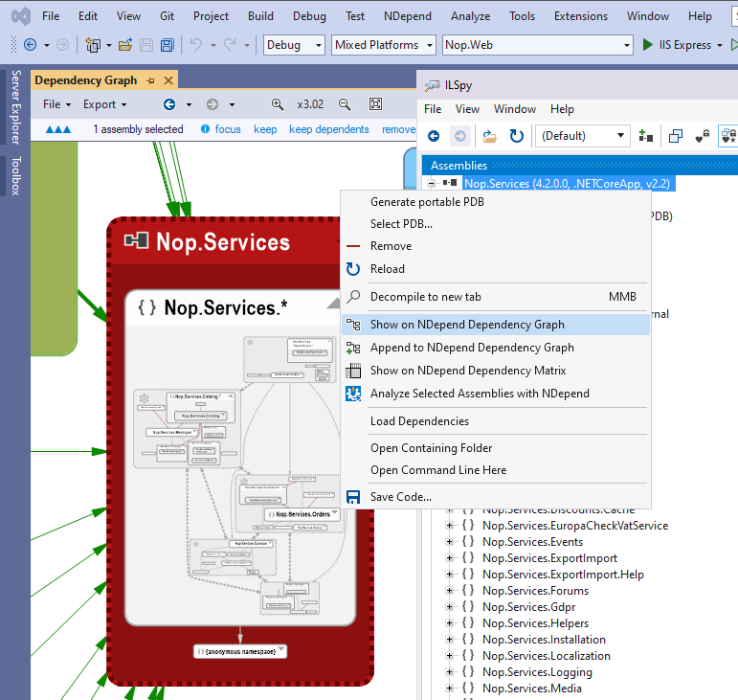The image size is (738, 700).
Task: Click the focus link
Action: coord(228,129)
